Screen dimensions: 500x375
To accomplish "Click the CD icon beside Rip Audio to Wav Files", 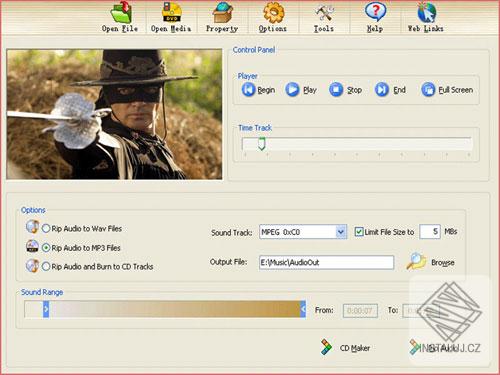I will tap(32, 227).
